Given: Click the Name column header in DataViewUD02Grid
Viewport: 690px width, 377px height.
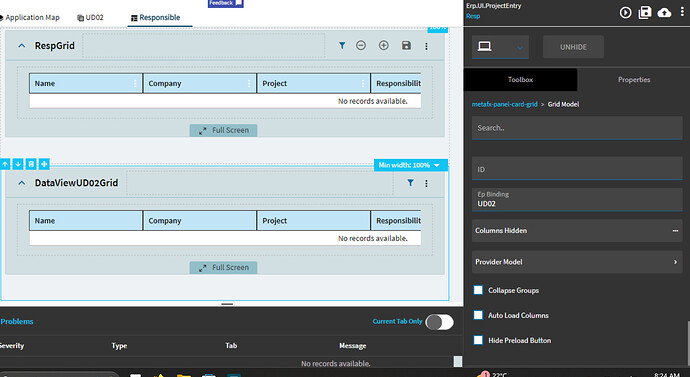Looking at the screenshot, I should pos(86,220).
